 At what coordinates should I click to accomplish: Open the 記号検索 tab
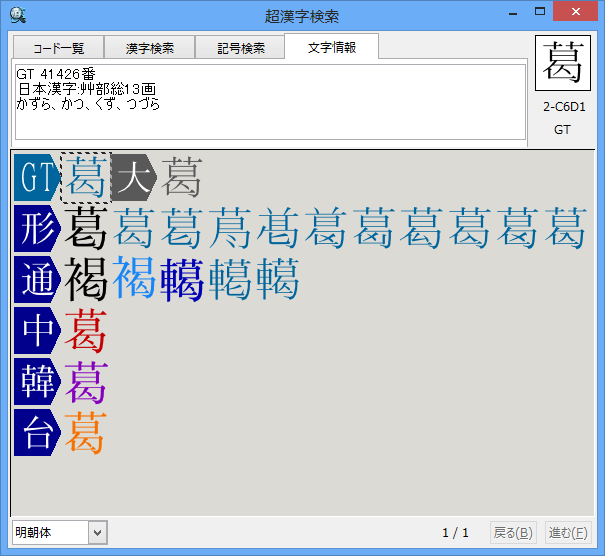(x=239, y=48)
